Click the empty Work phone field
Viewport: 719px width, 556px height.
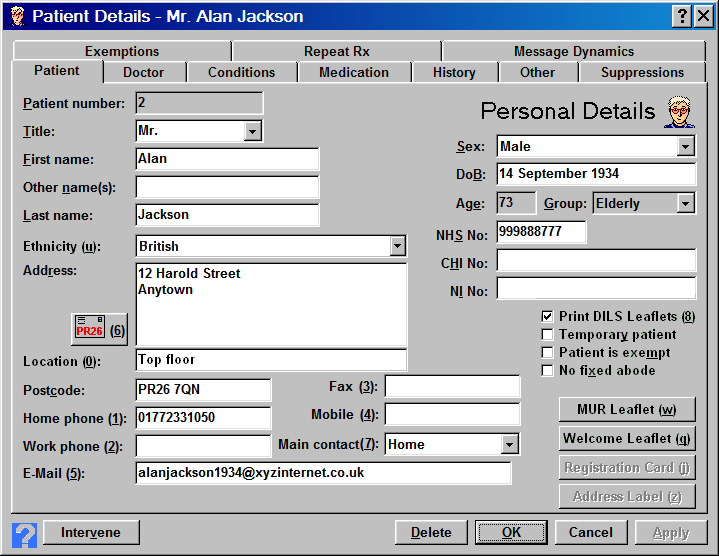click(203, 446)
